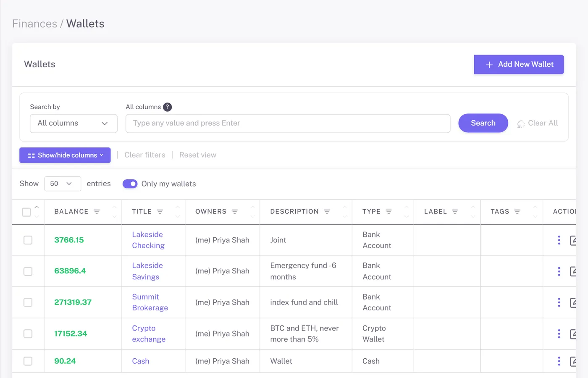The width and height of the screenshot is (588, 378).
Task: Disable the Only my wallets toggle
Action: (x=130, y=184)
